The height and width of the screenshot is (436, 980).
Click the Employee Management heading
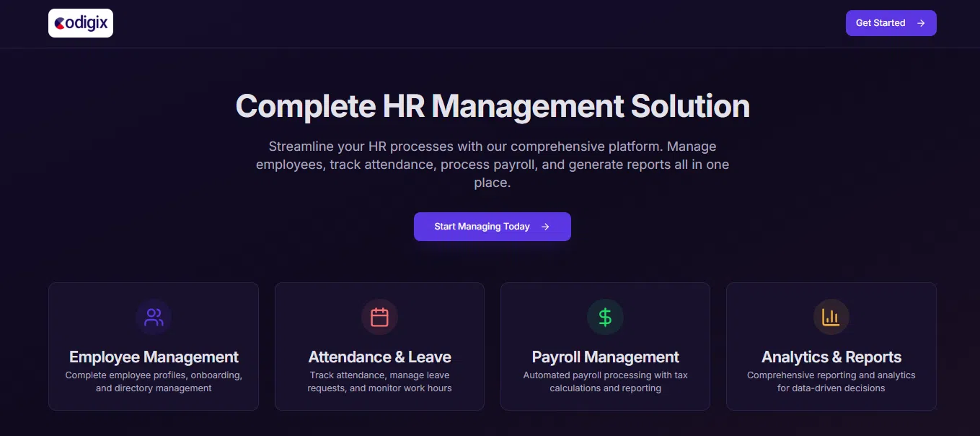153,357
